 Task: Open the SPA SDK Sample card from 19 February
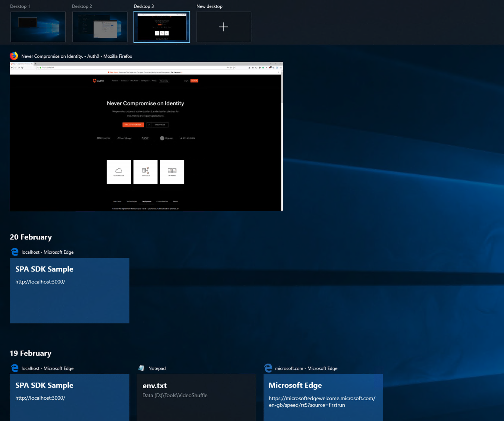[70, 398]
